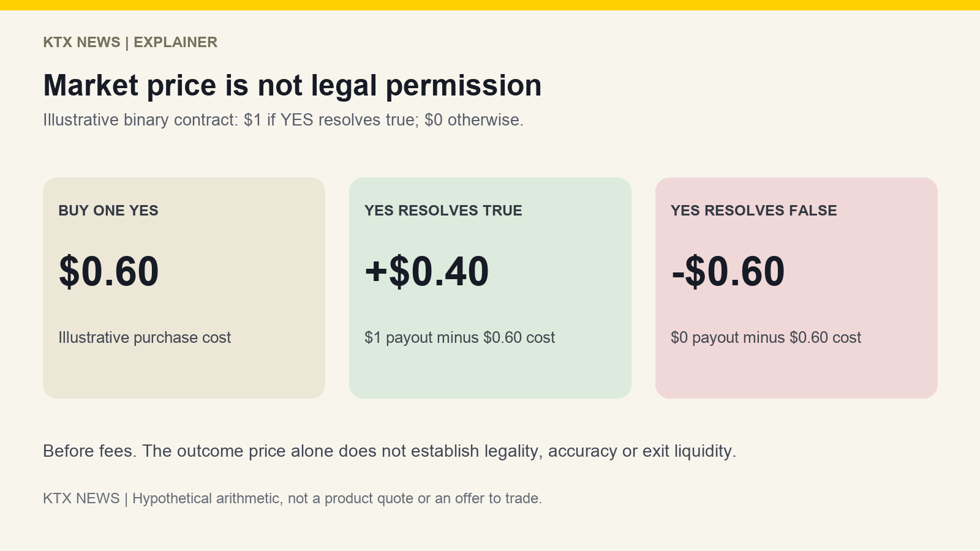Click the illustrative binary contract subtitle
The height and width of the screenshot is (551, 980).
283,120
